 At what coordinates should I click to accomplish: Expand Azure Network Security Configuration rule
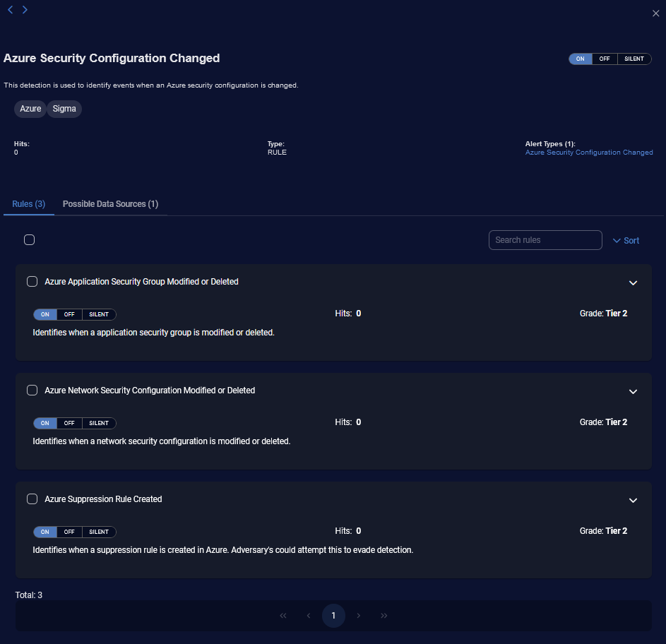click(633, 391)
